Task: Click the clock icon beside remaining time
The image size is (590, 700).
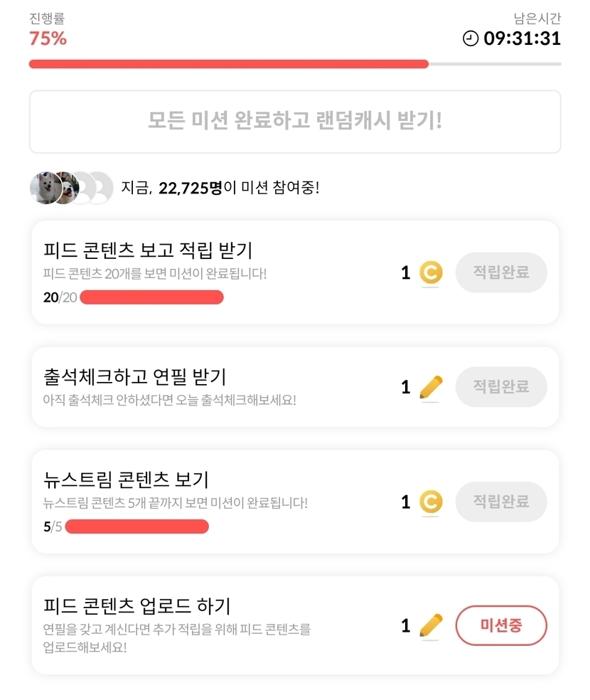Action: (x=471, y=38)
